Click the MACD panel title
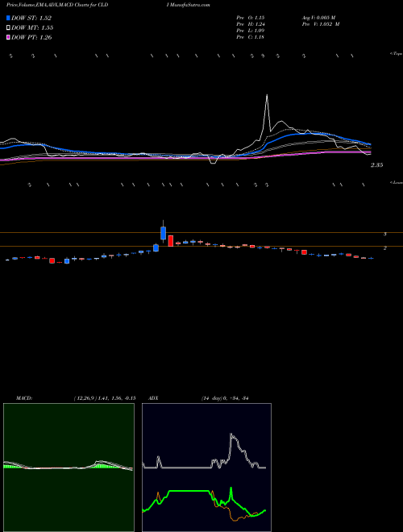This screenshot has width=403, height=532. pos(24,398)
